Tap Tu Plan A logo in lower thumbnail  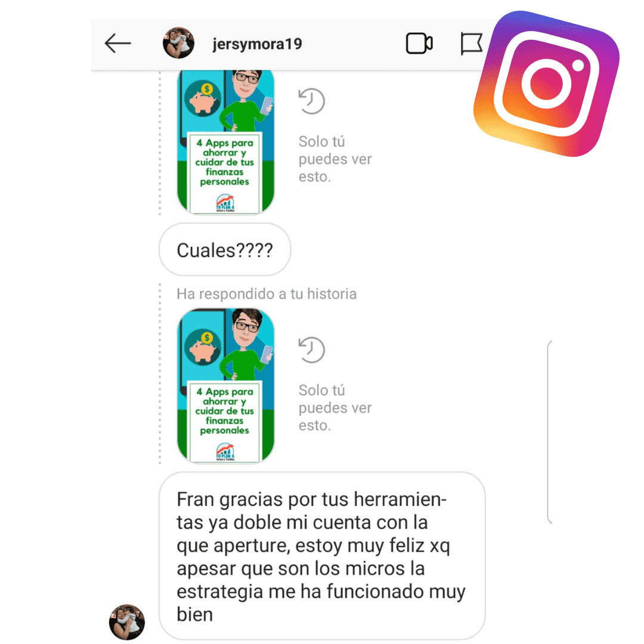225,452
